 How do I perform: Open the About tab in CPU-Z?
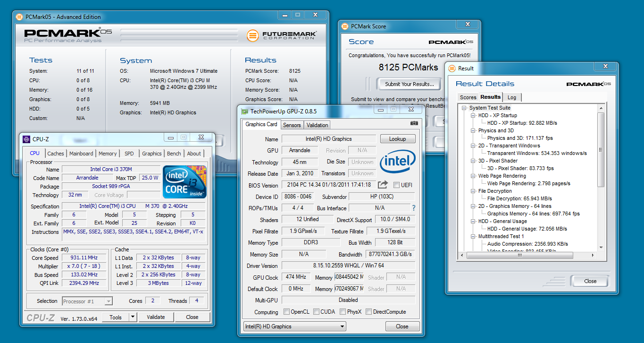(194, 154)
